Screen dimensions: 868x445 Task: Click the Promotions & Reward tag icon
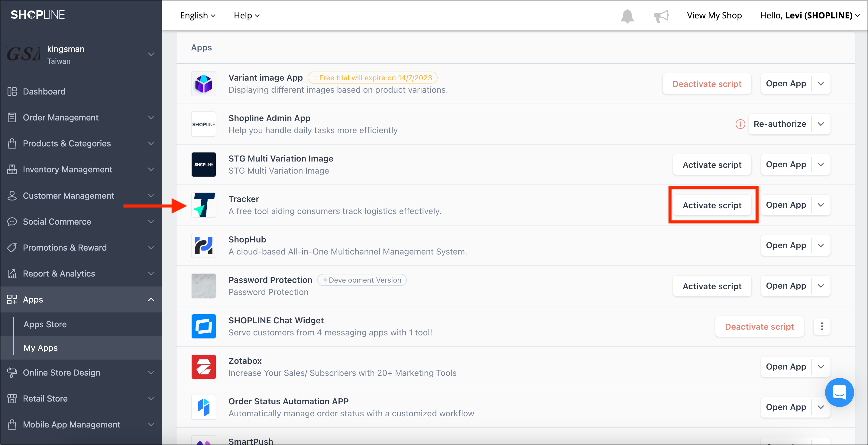12,248
